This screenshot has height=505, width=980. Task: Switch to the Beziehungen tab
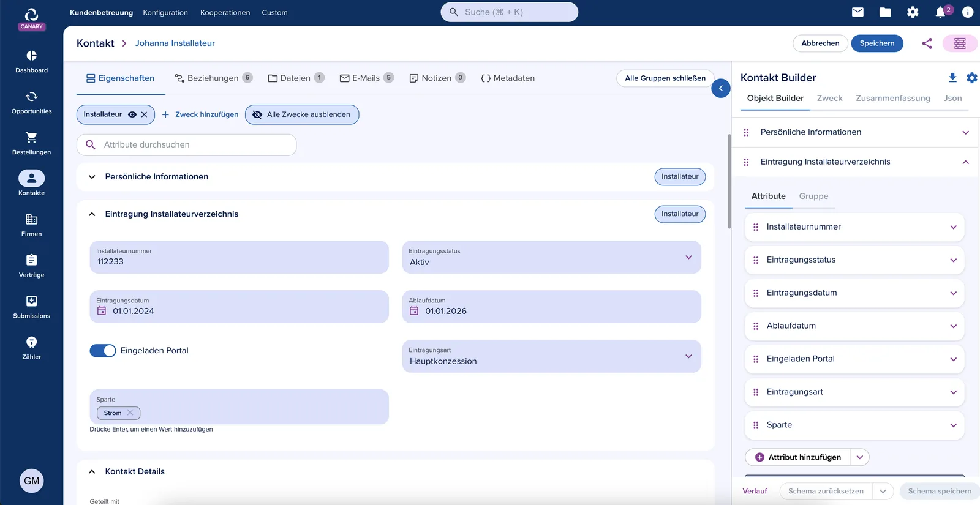(213, 78)
